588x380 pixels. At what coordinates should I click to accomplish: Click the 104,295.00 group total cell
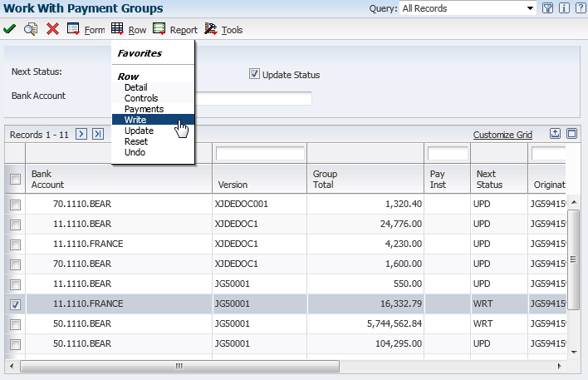coord(365,343)
